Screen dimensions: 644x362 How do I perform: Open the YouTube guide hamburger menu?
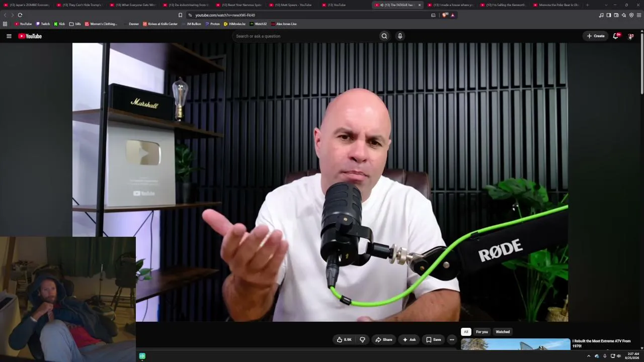point(9,36)
